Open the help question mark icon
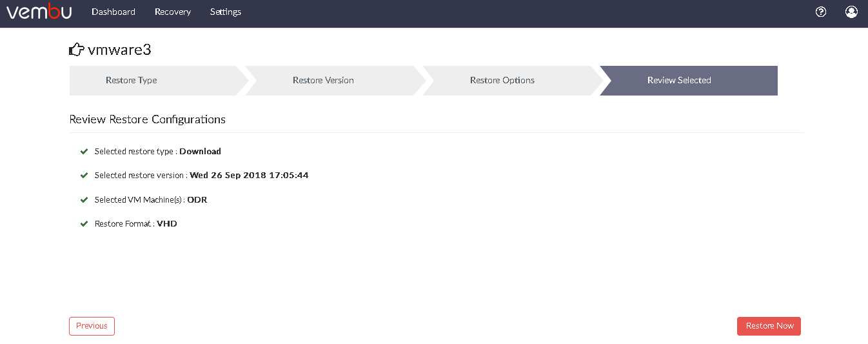Image resolution: width=868 pixels, height=344 pixels. point(821,12)
